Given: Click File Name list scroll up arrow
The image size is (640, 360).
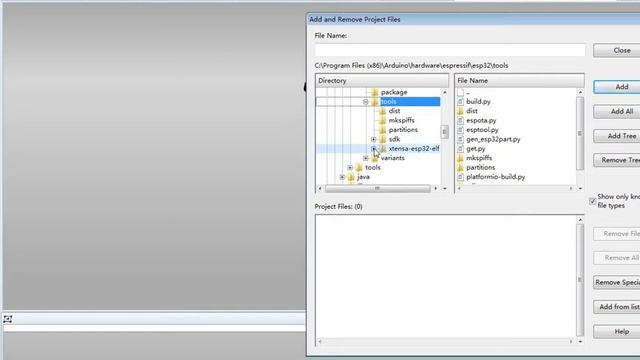Looking at the screenshot, I should click(x=580, y=92).
